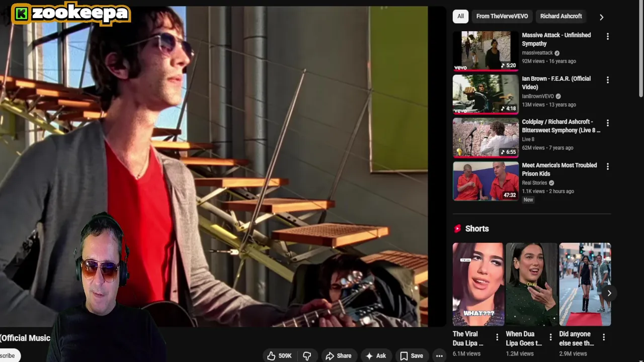Open Massive Attack Unfinished Sympathy thumbnail

point(486,51)
